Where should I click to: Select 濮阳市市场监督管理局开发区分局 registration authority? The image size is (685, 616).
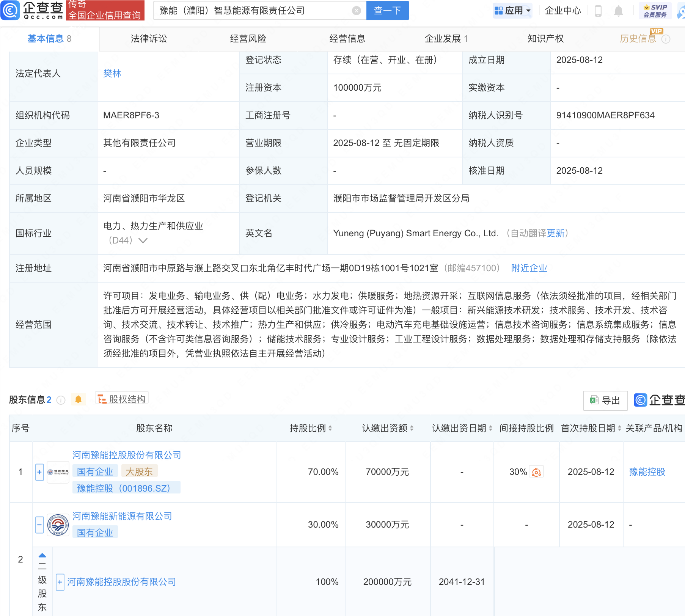(x=401, y=198)
